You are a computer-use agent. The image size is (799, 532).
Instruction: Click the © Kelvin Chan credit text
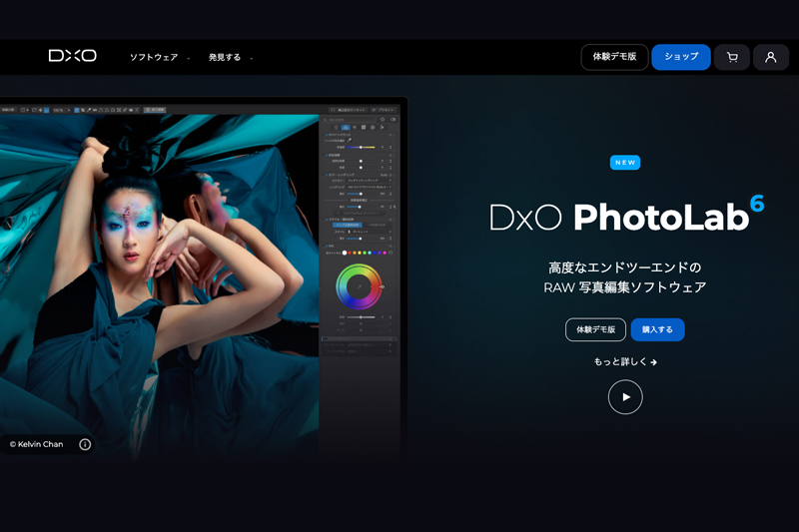pyautogui.click(x=37, y=444)
